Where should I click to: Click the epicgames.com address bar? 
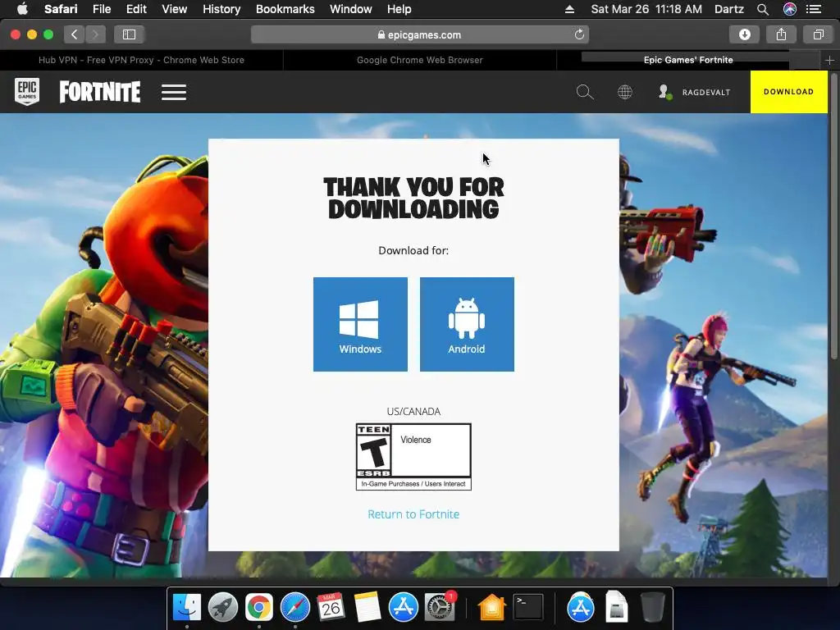pyautogui.click(x=419, y=34)
